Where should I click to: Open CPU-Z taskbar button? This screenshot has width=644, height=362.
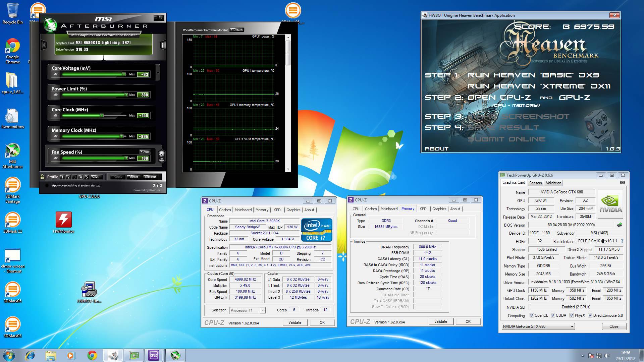pos(154,355)
